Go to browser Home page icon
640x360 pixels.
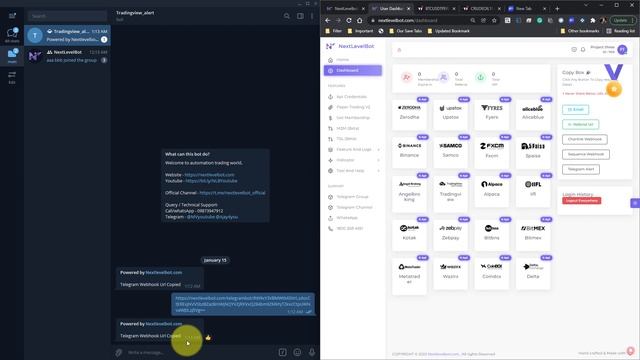(359, 20)
